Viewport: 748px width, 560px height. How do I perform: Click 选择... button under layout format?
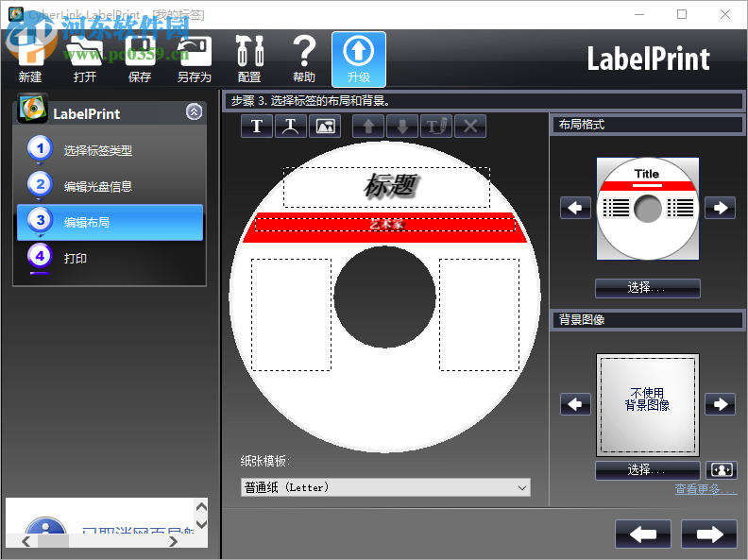(647, 288)
